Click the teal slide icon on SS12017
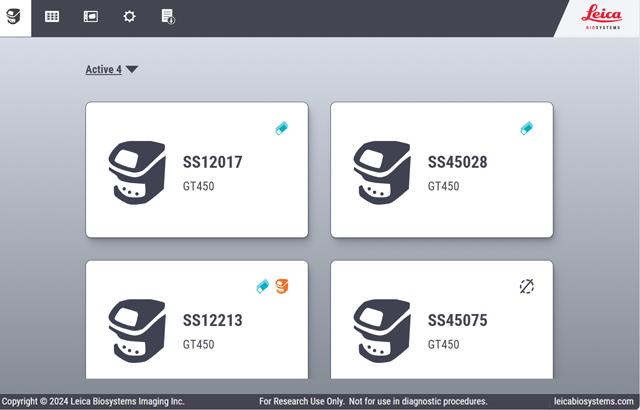The image size is (640, 410). coord(282,129)
